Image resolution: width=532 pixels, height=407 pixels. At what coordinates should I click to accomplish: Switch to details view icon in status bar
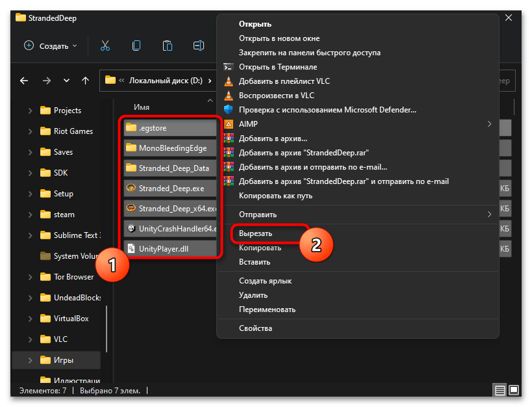tap(500, 390)
